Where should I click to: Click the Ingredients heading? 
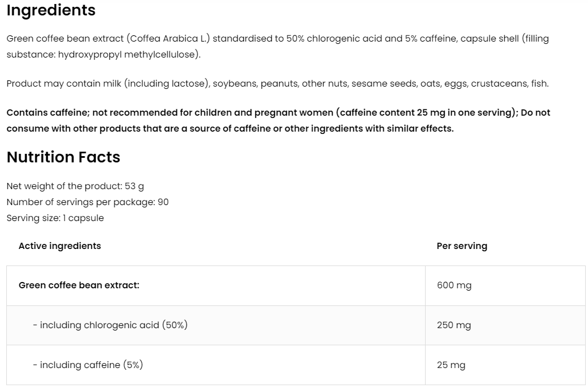pyautogui.click(x=51, y=10)
